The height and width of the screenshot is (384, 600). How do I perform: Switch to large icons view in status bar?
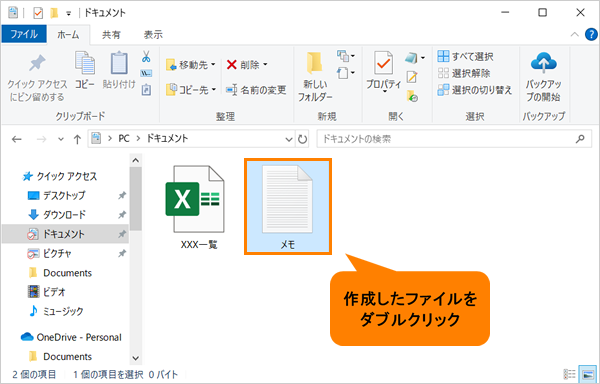(x=588, y=374)
